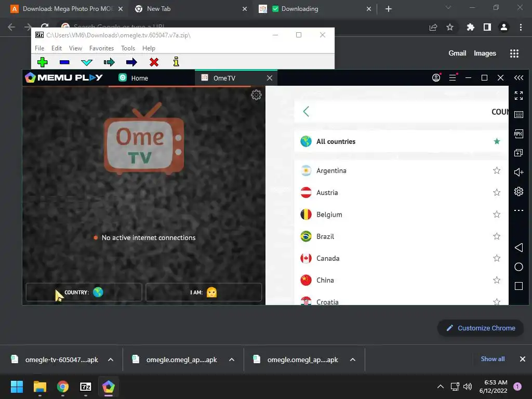This screenshot has height=399, width=532.
Task: Click Android recent apps square button
Action: click(x=518, y=286)
